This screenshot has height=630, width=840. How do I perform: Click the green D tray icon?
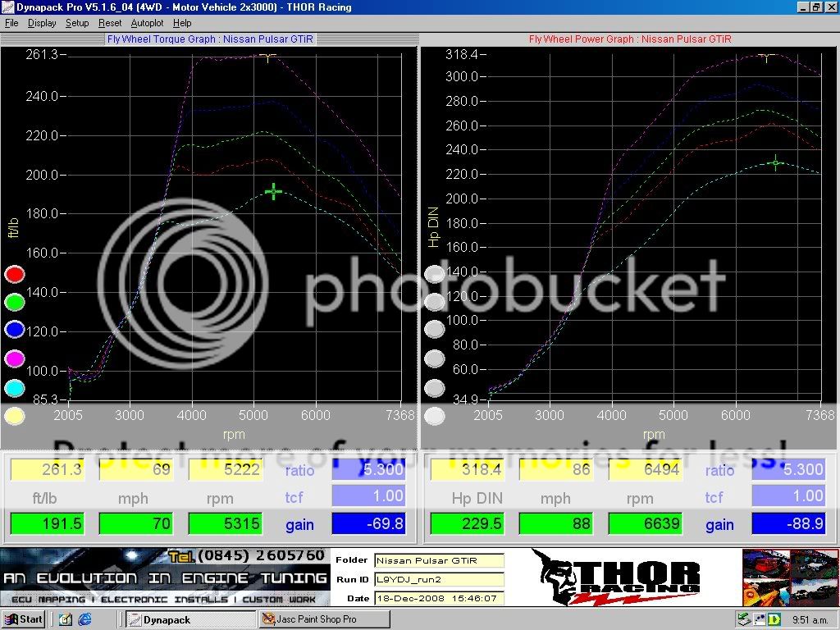774,620
